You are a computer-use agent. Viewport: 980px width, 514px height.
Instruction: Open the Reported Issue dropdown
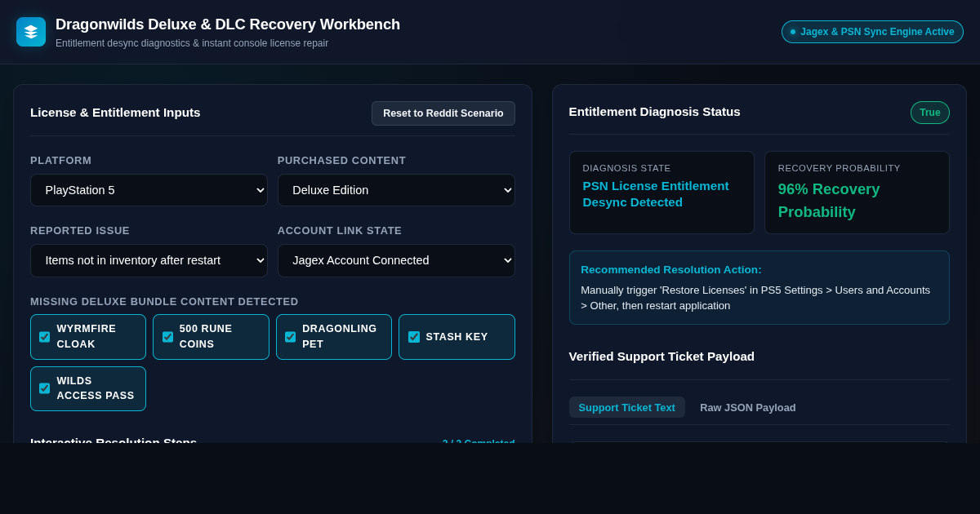click(x=149, y=260)
